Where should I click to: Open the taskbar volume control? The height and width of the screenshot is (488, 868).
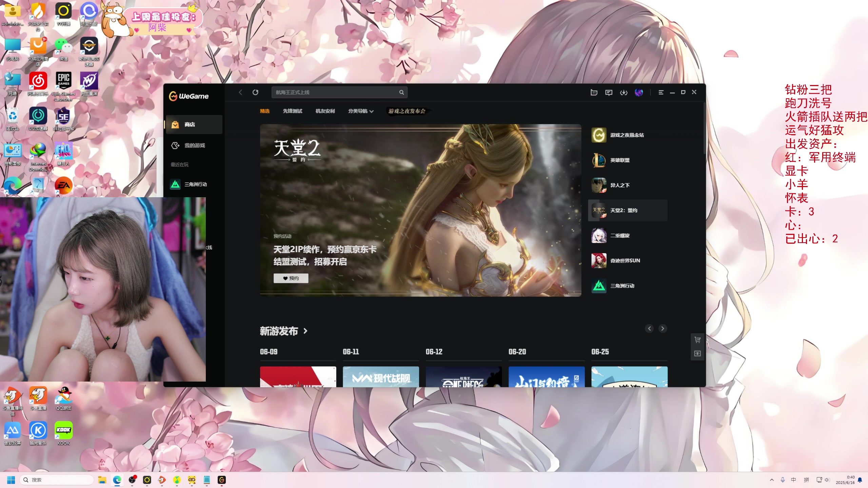coord(827,480)
